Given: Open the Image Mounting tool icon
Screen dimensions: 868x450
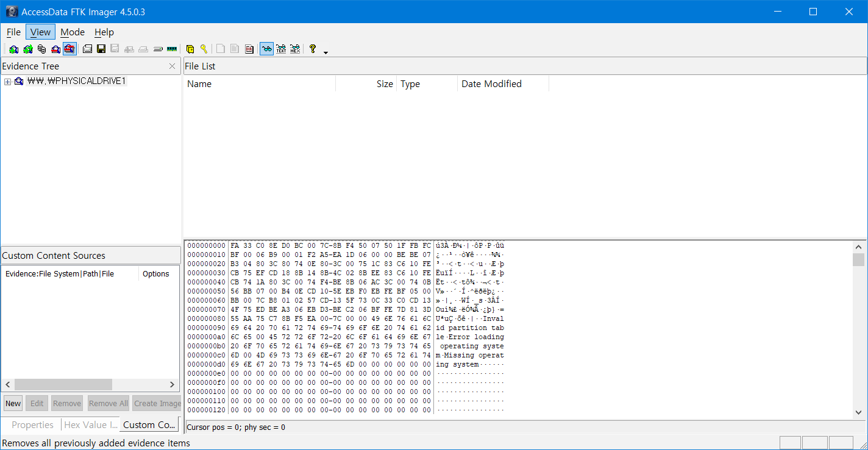Looking at the screenshot, I should click(x=41, y=49).
